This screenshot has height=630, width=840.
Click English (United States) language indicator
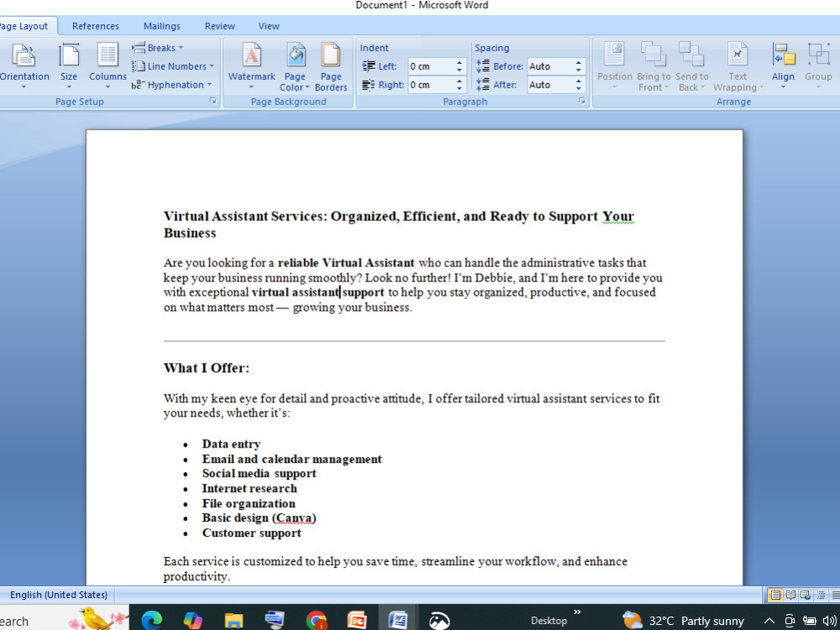pyautogui.click(x=59, y=595)
